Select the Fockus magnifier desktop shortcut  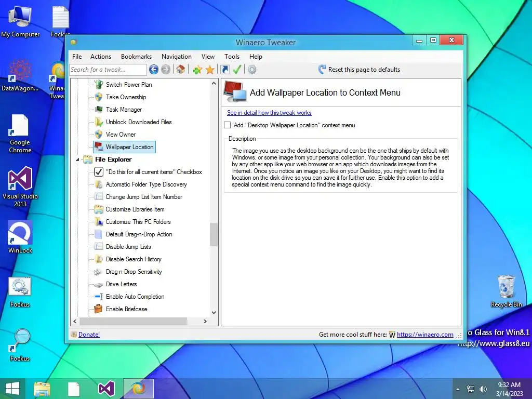pos(20,345)
